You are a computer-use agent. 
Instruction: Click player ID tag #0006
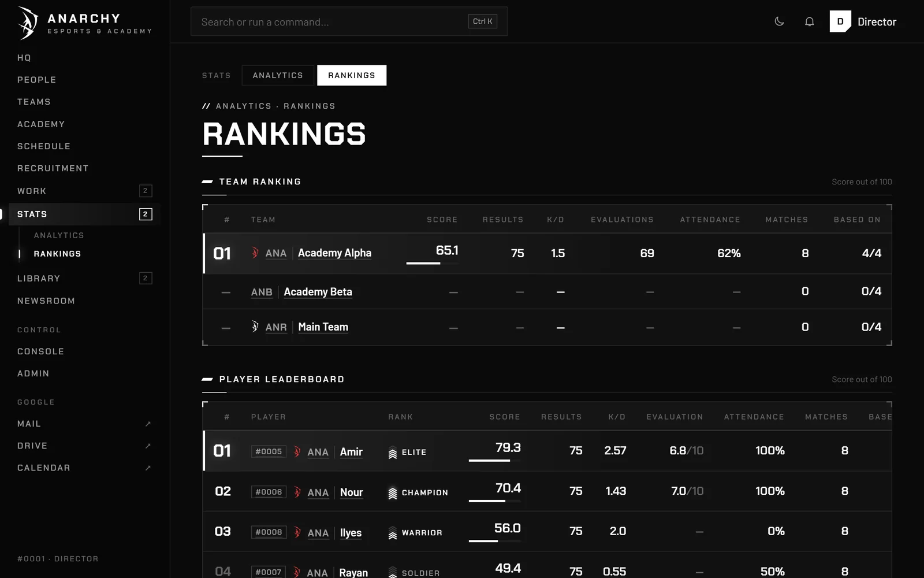(269, 492)
